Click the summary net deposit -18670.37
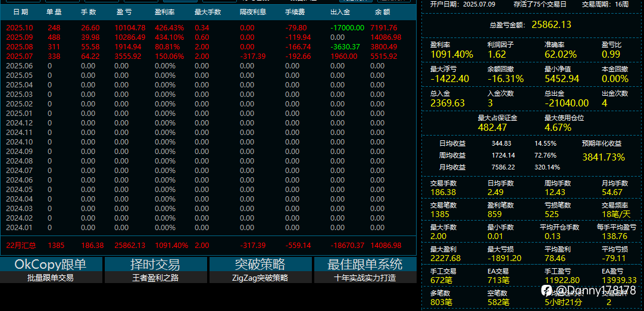The height and width of the screenshot is (311, 644). point(347,246)
